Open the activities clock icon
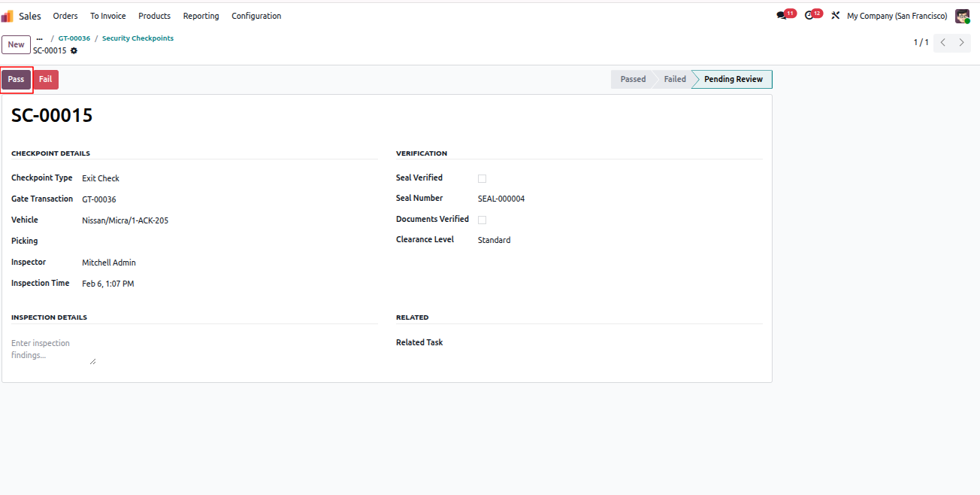Image resolution: width=980 pixels, height=495 pixels. pos(809,16)
